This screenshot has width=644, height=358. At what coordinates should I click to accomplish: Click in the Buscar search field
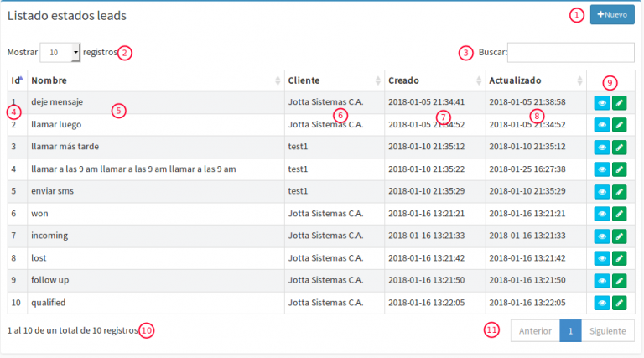pyautogui.click(x=570, y=52)
